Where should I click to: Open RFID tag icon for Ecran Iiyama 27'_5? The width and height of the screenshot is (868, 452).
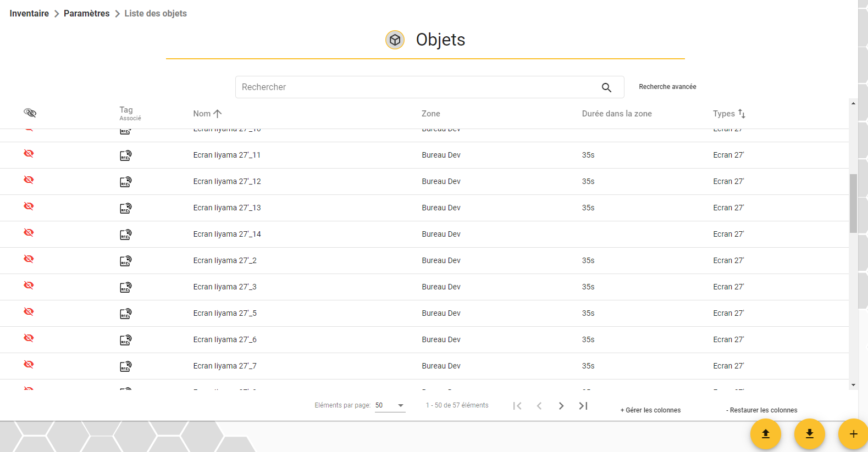coord(126,314)
